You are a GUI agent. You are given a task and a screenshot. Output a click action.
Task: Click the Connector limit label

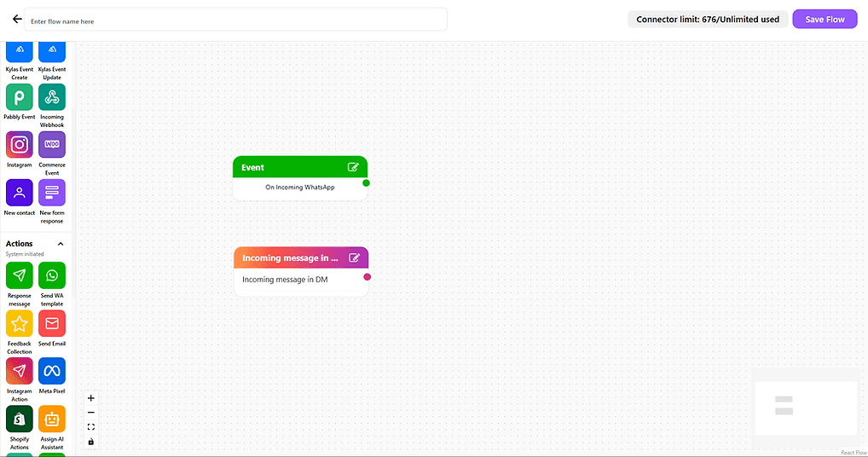[708, 20]
